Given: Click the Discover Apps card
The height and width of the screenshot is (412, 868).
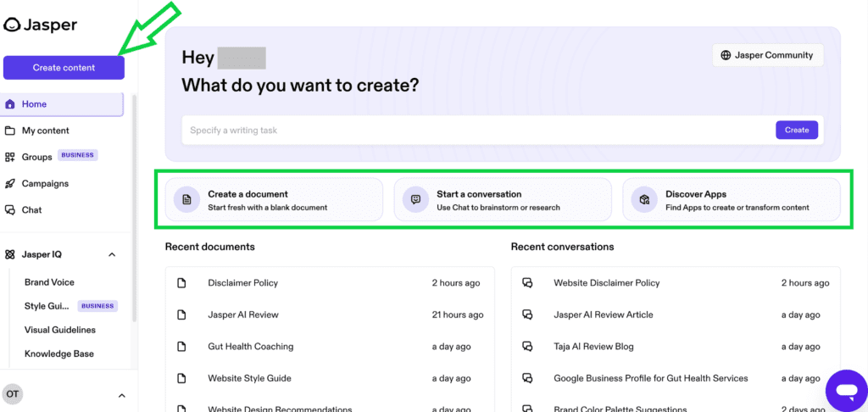Looking at the screenshot, I should pos(732,200).
